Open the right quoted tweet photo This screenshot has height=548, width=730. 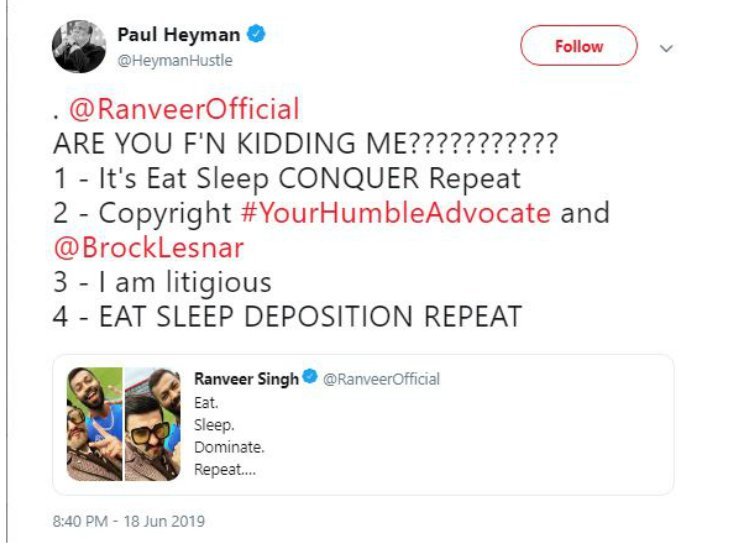click(153, 424)
